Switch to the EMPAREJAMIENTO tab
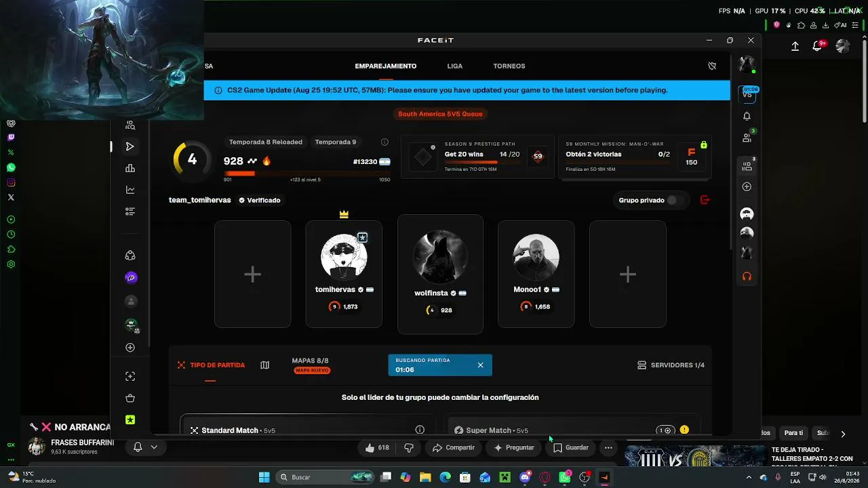Image resolution: width=868 pixels, height=488 pixels. [x=386, y=66]
